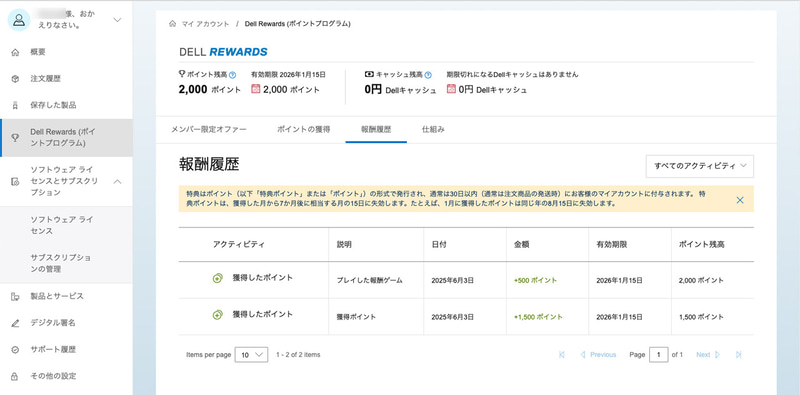The height and width of the screenshot is (395, 800).
Task: Go to last page icon
Action: [738, 355]
